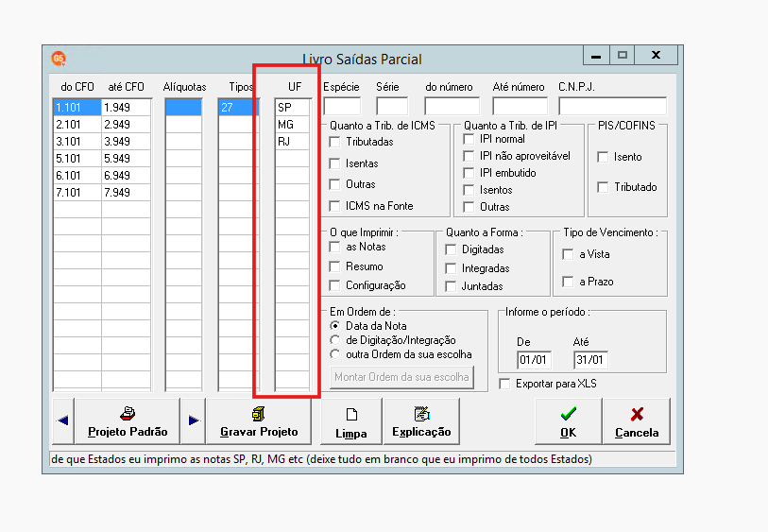Clear the form with Limpa
Screen dimensions: 768x532
click(350, 420)
